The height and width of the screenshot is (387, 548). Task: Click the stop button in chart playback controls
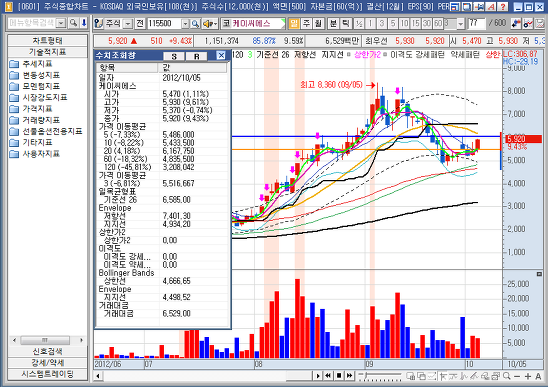(x=339, y=376)
